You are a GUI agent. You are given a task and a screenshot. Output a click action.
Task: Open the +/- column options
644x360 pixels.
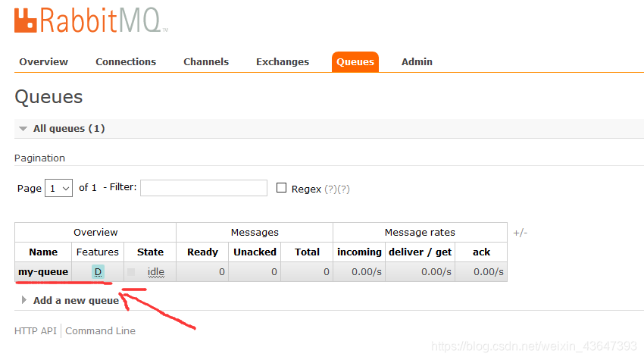pyautogui.click(x=520, y=233)
